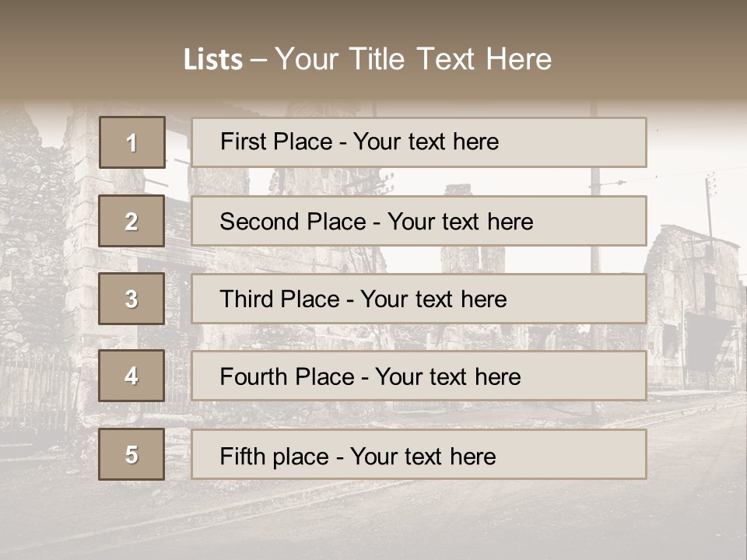747x560 pixels.
Task: Click the bold word "Lists" in the title
Action: [x=213, y=60]
